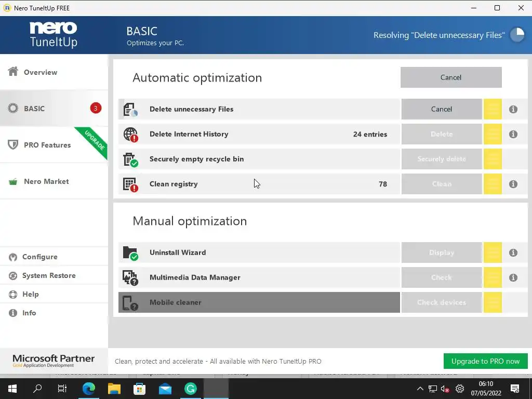This screenshot has height=399, width=532.
Task: Click the Check devices button
Action: coord(442,302)
